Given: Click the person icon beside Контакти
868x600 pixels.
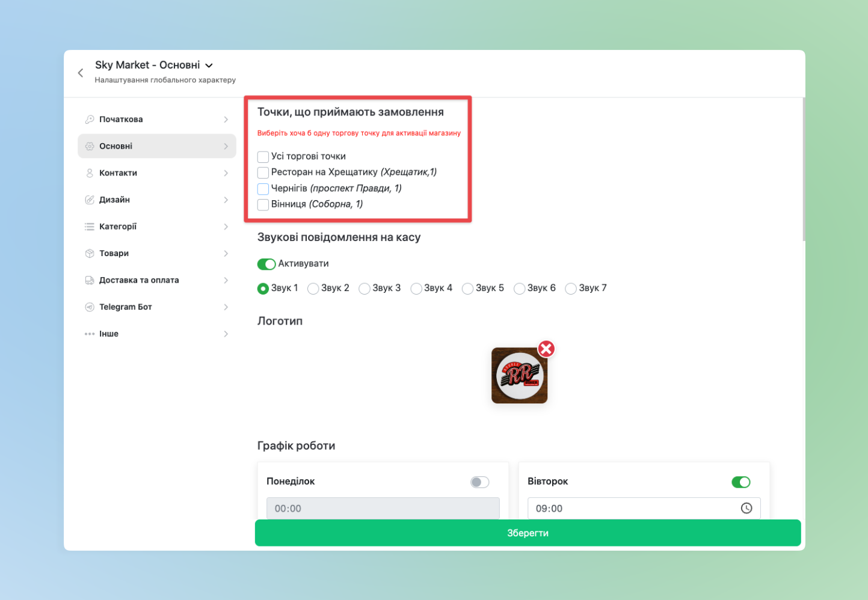Looking at the screenshot, I should pos(90,173).
